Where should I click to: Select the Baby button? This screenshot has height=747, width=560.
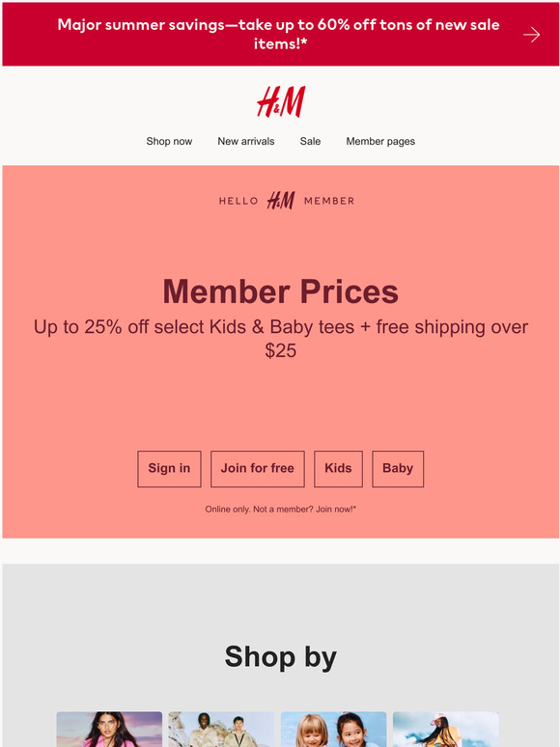398,469
